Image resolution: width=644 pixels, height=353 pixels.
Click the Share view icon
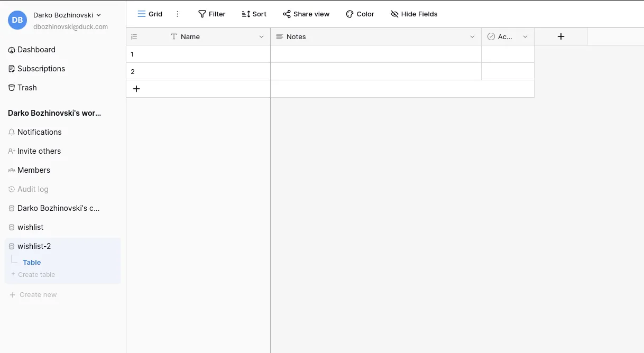coord(287,14)
